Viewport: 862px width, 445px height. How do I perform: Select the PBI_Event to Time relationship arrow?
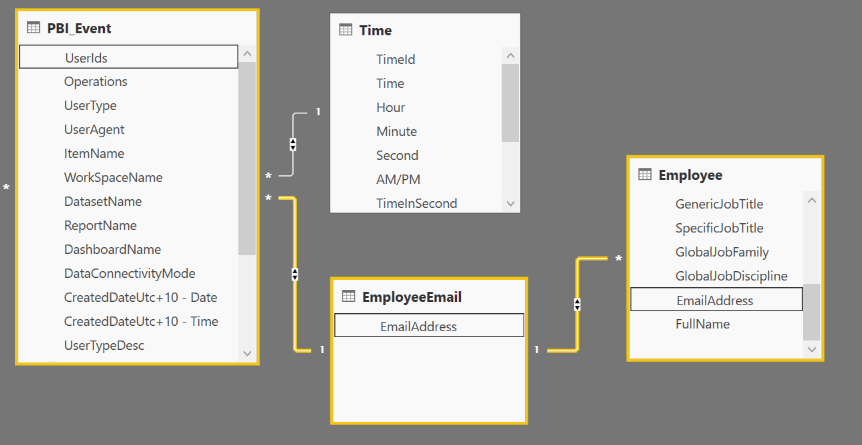tap(293, 144)
